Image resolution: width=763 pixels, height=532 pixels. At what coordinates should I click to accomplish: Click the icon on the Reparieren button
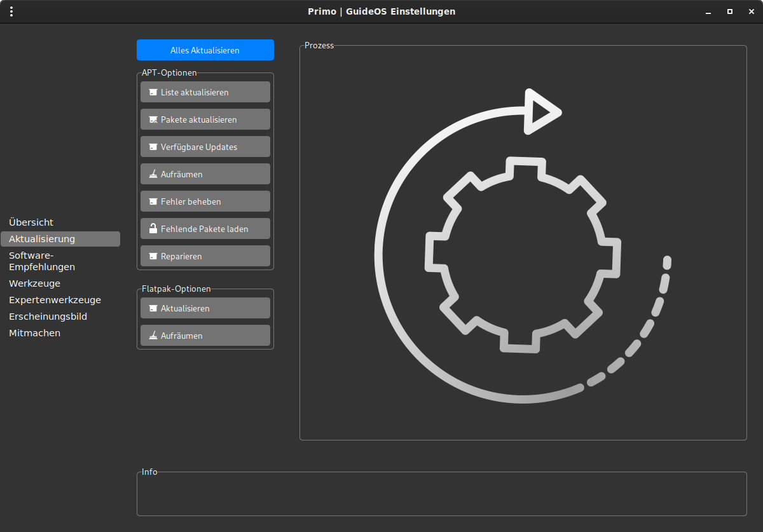pos(153,256)
